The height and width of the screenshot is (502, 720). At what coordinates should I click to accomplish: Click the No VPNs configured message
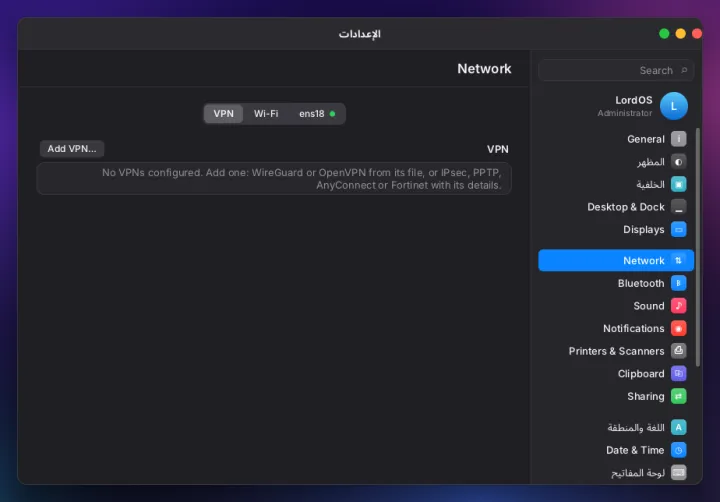[301, 179]
